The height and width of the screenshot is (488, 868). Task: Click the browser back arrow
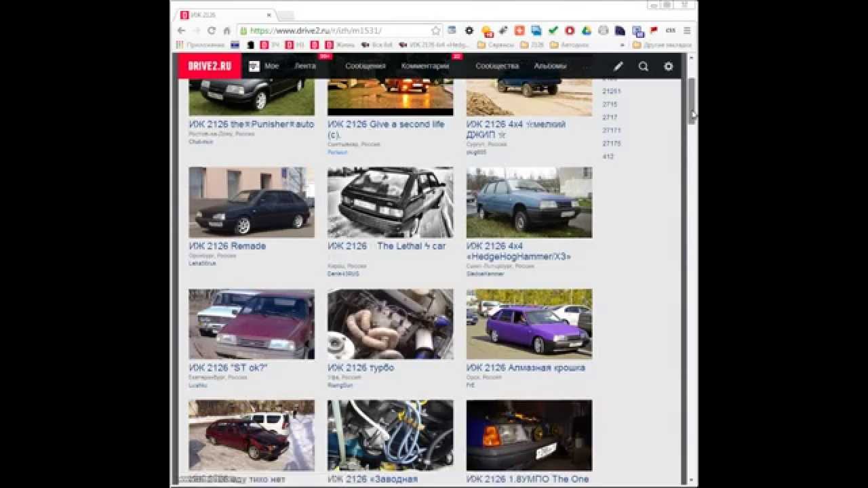tap(181, 30)
